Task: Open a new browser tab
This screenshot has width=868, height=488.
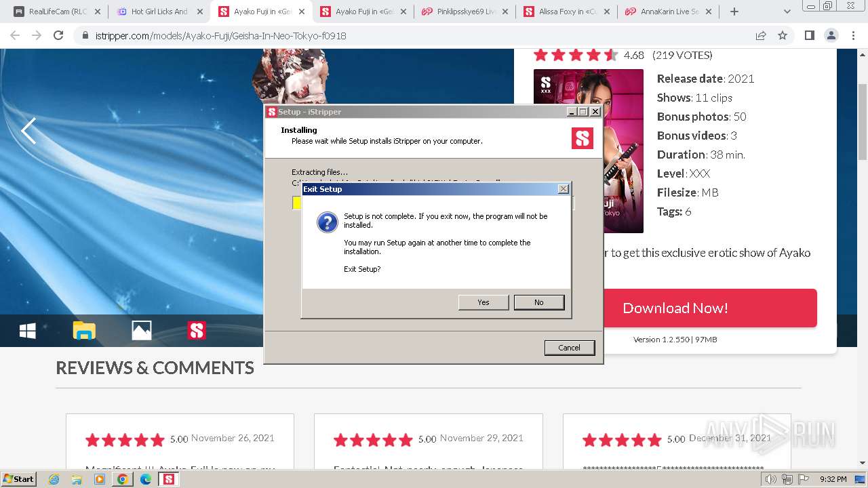Action: [x=734, y=12]
